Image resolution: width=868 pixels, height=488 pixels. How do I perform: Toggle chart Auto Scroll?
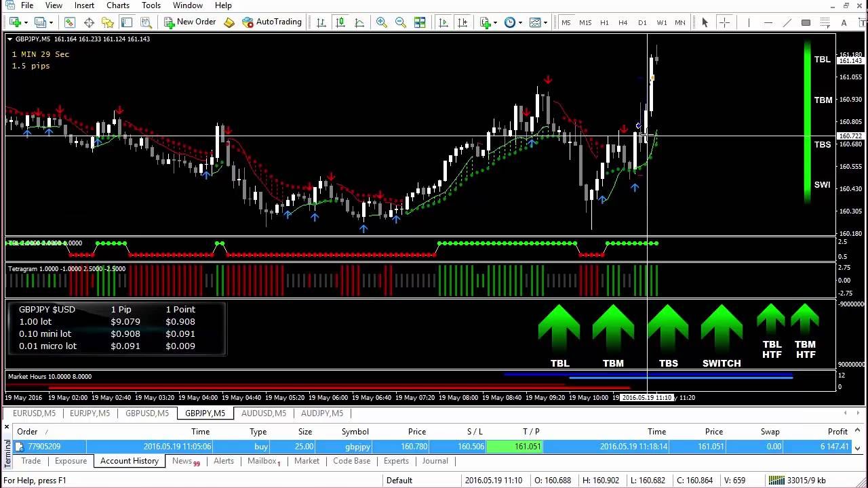[443, 22]
